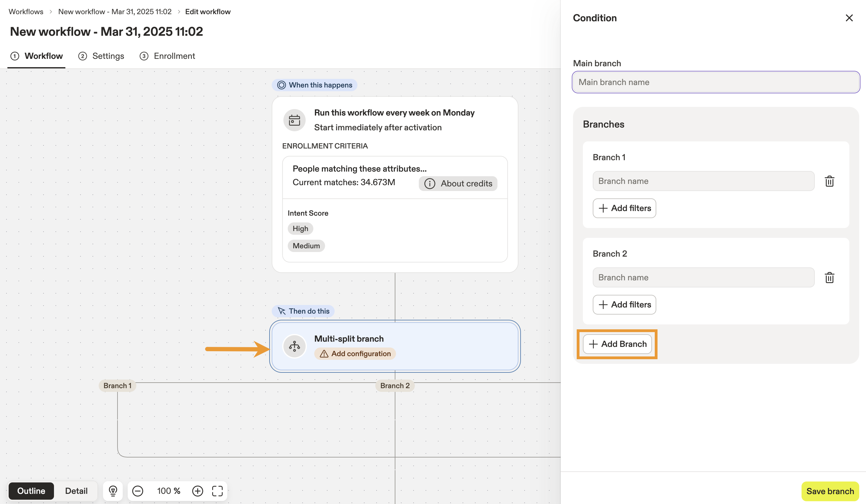The image size is (866, 504).
Task: Open the Settings tab
Action: point(101,56)
